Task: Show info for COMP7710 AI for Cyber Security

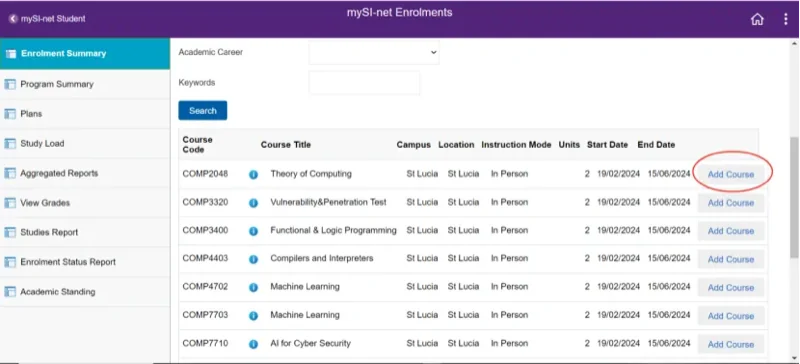Action: (x=253, y=344)
